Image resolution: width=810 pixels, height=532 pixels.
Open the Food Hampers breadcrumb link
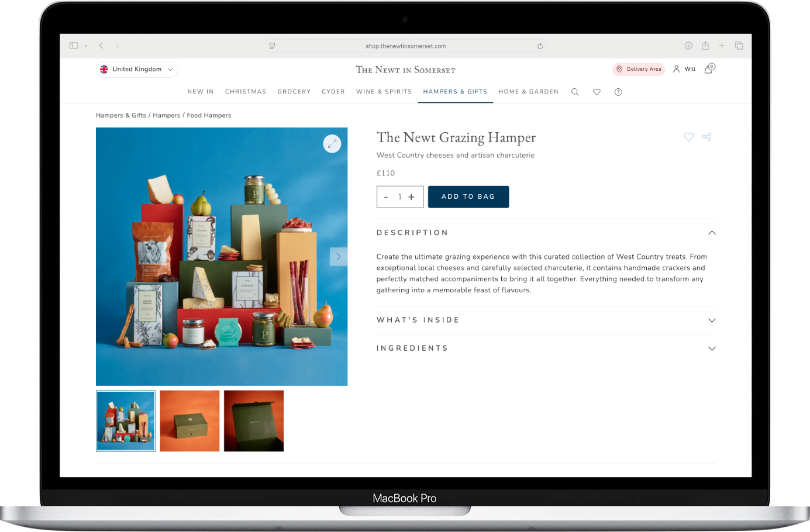[209, 115]
